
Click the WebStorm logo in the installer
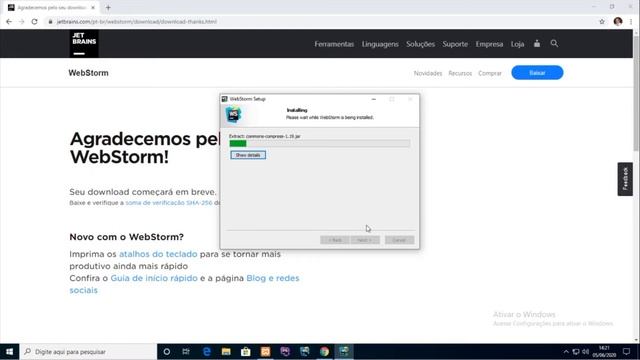pos(233,115)
